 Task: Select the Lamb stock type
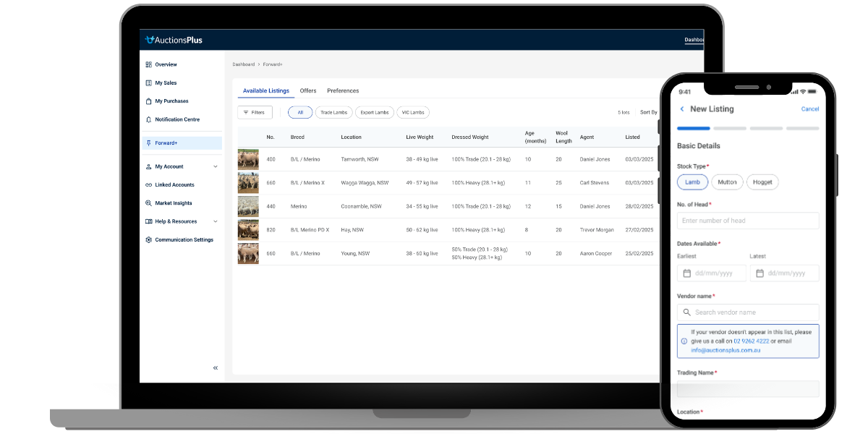[692, 182]
